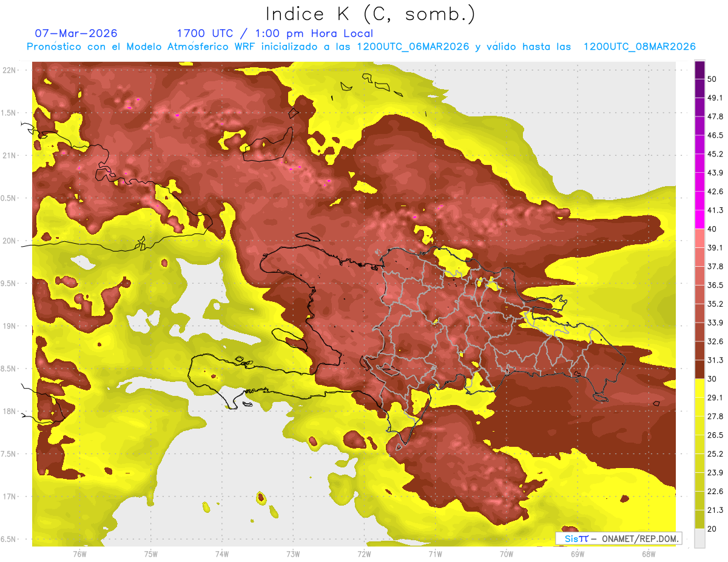Image resolution: width=728 pixels, height=562 pixels.
Task: Click the '17N' latitude axis label
Action: [x=10, y=497]
